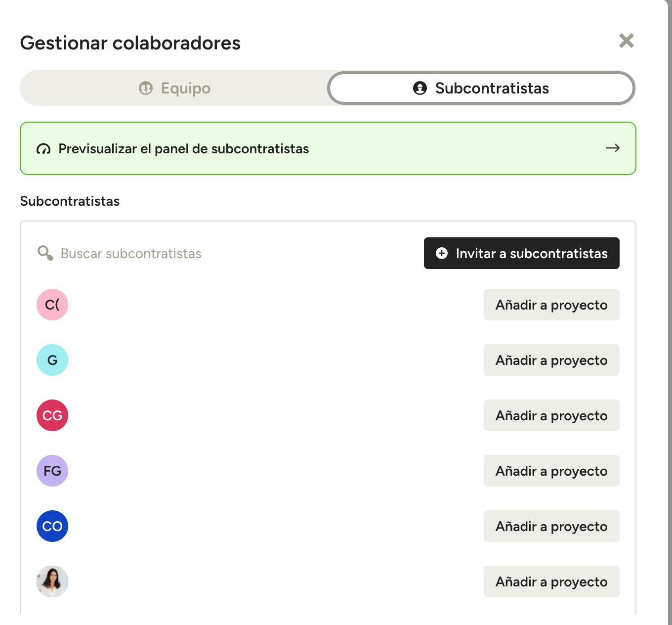Viewport: 672px width, 625px height.
Task: Click the Equipo group icon
Action: point(146,89)
